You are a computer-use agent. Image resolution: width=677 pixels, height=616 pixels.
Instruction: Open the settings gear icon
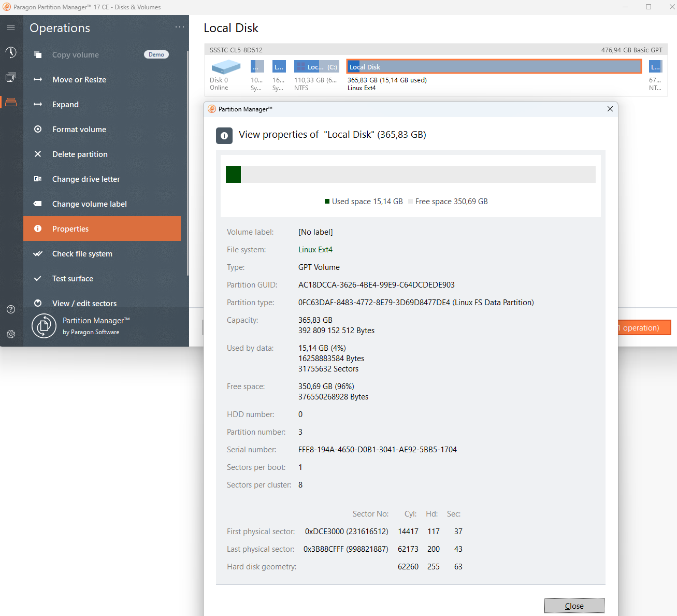[x=11, y=334]
